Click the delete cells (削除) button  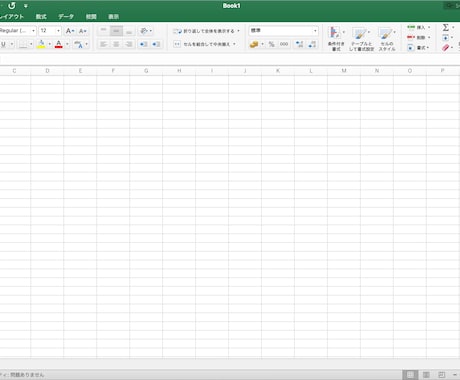click(x=419, y=37)
